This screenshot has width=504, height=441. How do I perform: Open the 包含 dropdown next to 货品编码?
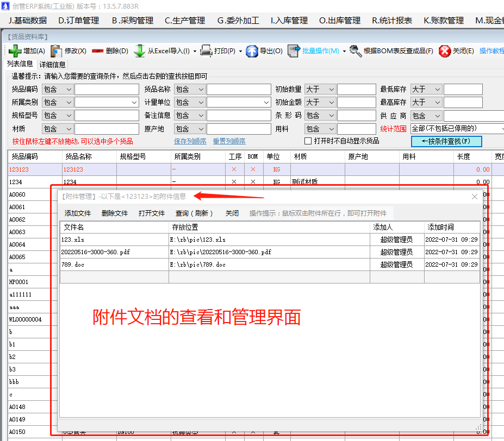pyautogui.click(x=57, y=89)
